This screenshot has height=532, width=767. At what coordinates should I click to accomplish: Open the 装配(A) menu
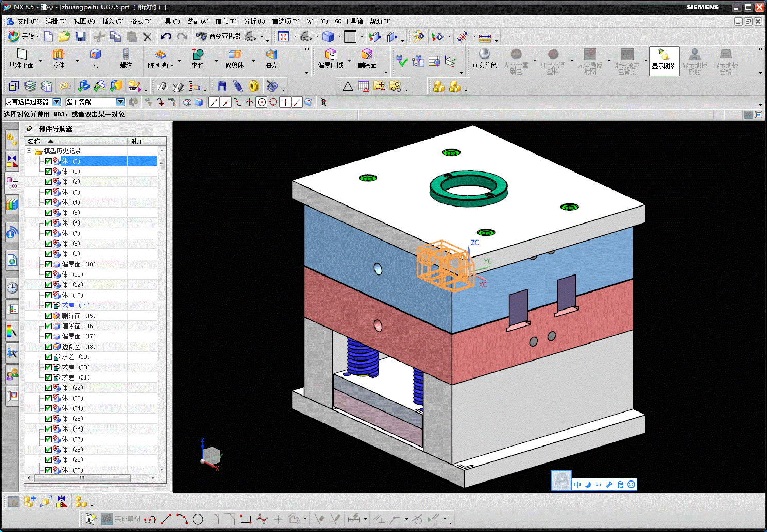197,21
